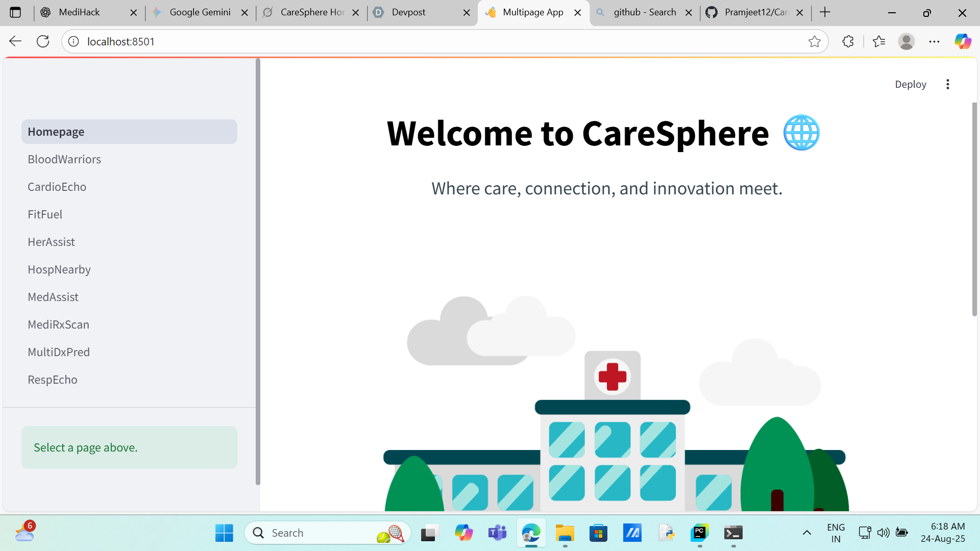
Task: Open browser Extensions puzzle icon
Action: click(x=848, y=41)
